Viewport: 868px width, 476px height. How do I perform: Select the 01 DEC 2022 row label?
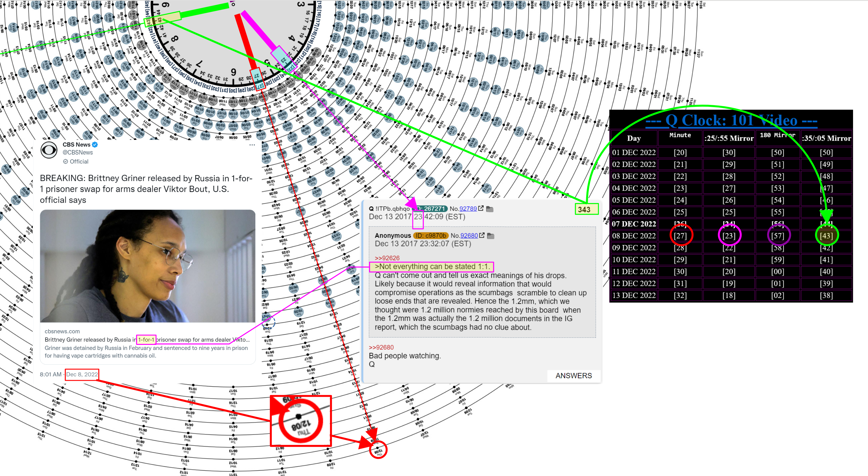634,153
